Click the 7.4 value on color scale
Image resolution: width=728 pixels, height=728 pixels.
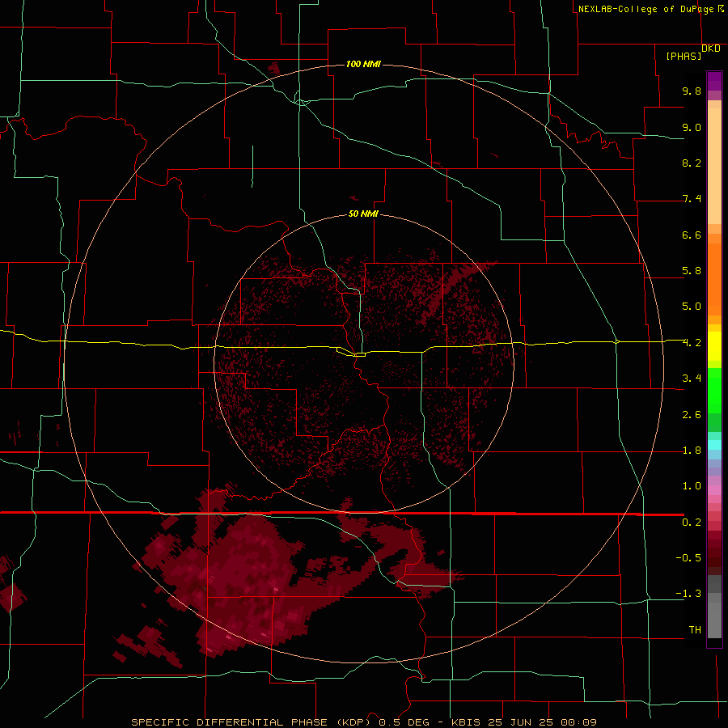tap(692, 199)
